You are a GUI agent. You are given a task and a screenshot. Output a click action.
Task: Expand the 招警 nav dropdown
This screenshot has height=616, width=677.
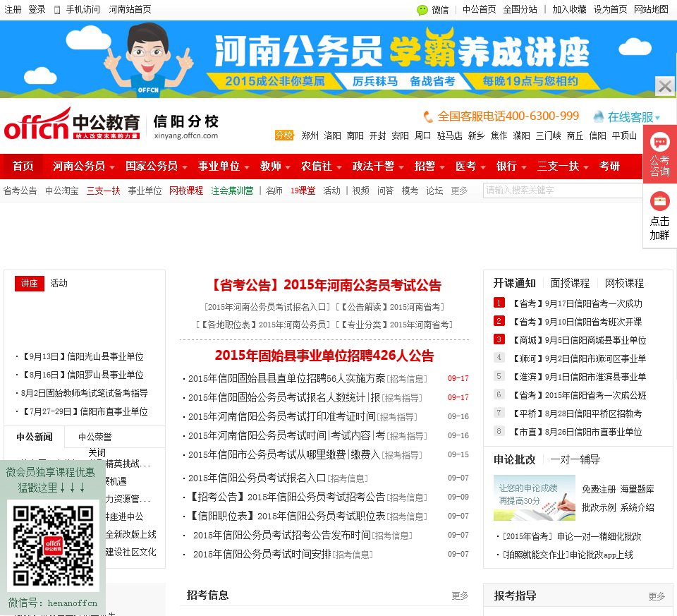click(x=442, y=167)
